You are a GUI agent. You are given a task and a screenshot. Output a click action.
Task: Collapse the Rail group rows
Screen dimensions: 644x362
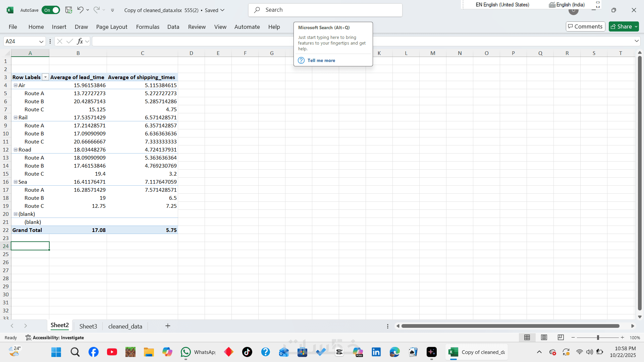(15, 118)
